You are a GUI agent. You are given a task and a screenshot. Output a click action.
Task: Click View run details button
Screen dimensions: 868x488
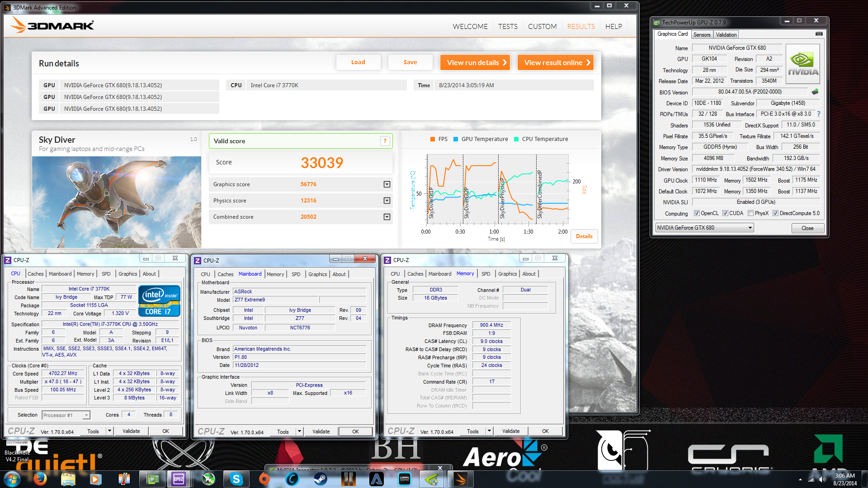coord(475,63)
